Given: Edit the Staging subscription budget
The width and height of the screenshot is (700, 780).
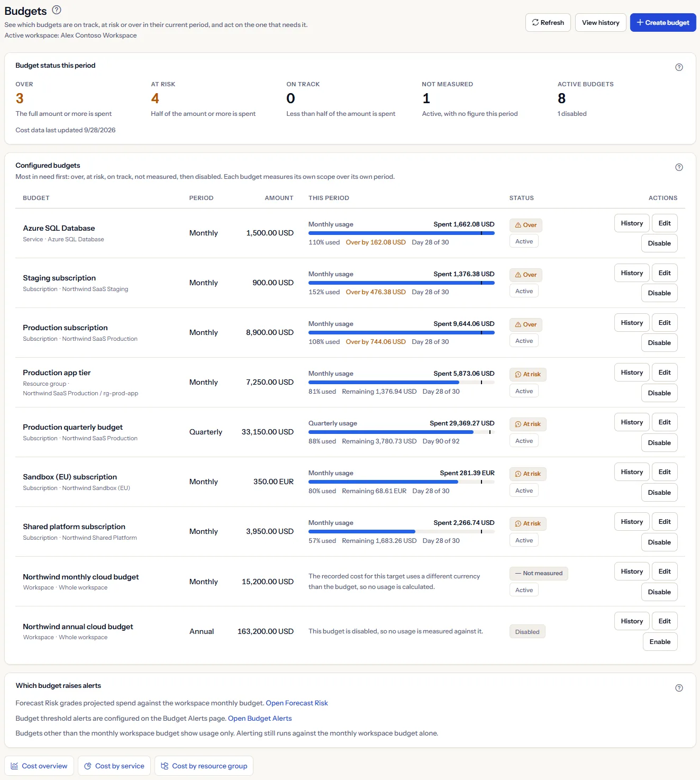Looking at the screenshot, I should pyautogui.click(x=665, y=273).
